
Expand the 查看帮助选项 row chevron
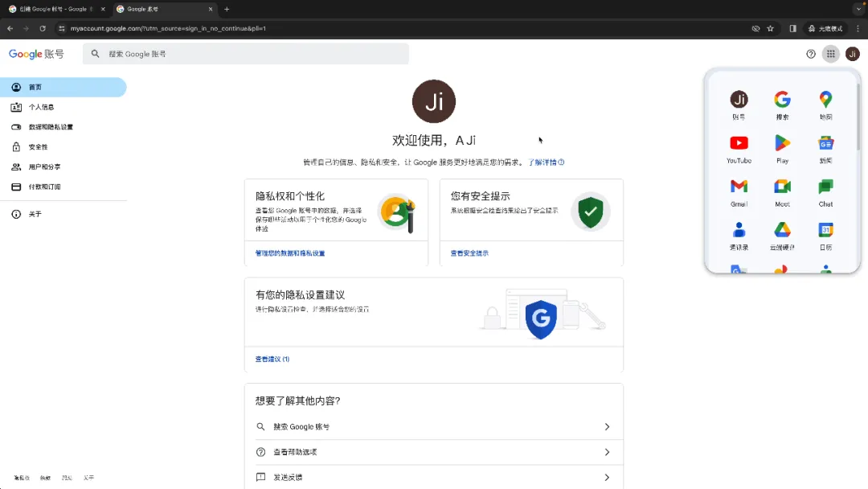click(x=607, y=452)
